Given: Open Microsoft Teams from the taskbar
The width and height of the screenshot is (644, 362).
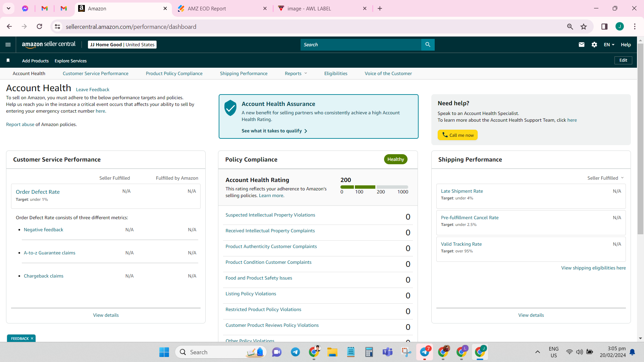Looking at the screenshot, I should click(x=388, y=352).
